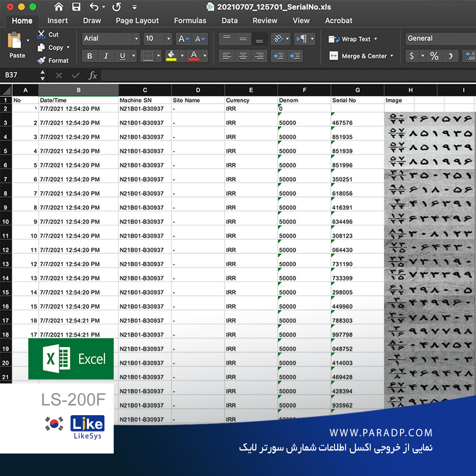Open the Insert ribbon tab
Screen dimensions: 476x476
pos(57,21)
